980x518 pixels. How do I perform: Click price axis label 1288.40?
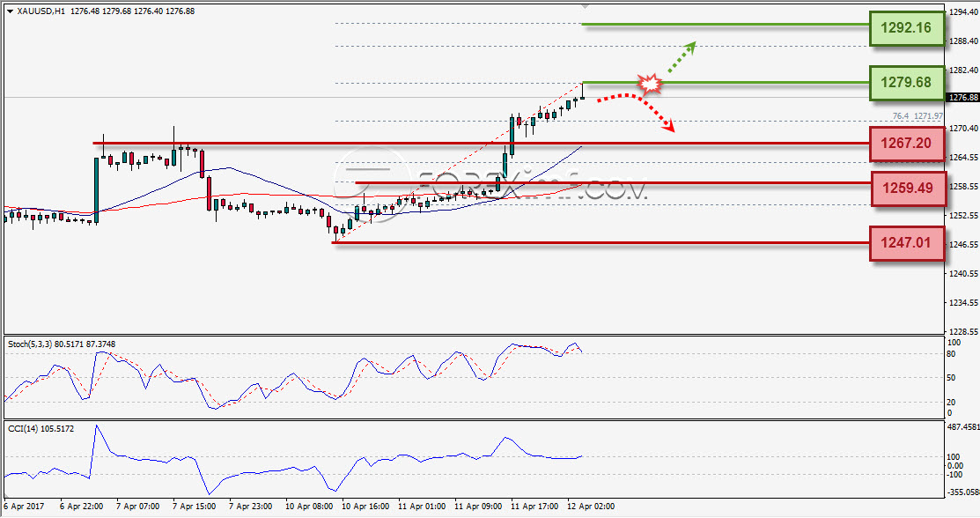pos(964,41)
